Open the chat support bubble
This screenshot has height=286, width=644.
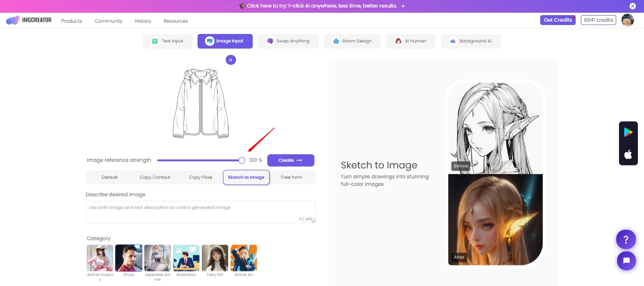tap(626, 261)
